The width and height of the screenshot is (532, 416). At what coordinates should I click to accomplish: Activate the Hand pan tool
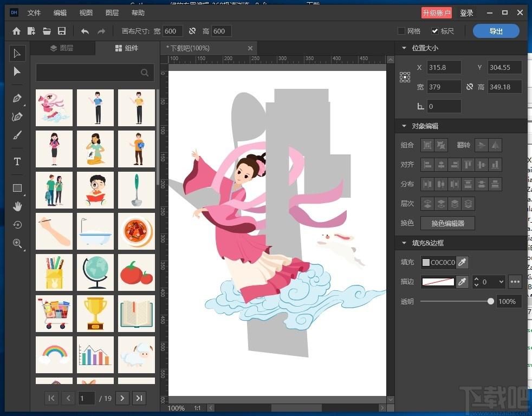coord(17,206)
